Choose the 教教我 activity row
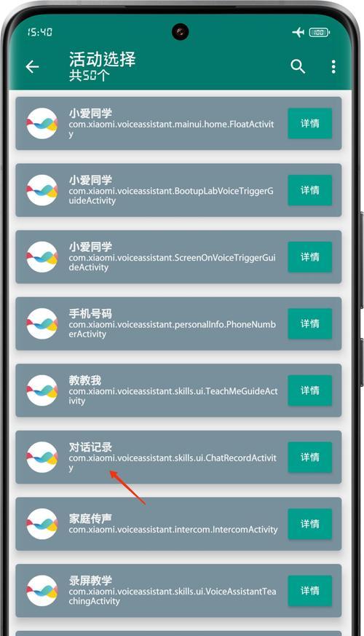Screen dimensions: 364x636 tap(178, 390)
